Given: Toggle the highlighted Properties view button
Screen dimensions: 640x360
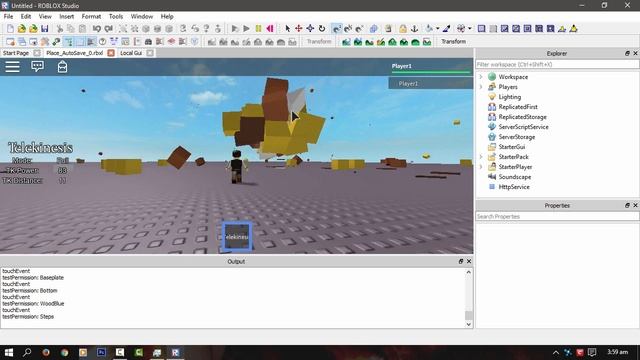Looking at the screenshot, I should pos(80,42).
